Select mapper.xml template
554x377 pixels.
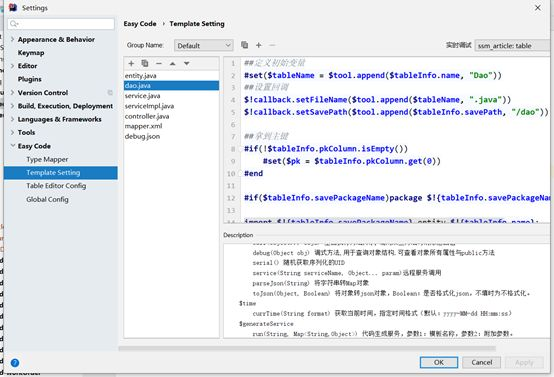click(x=171, y=126)
